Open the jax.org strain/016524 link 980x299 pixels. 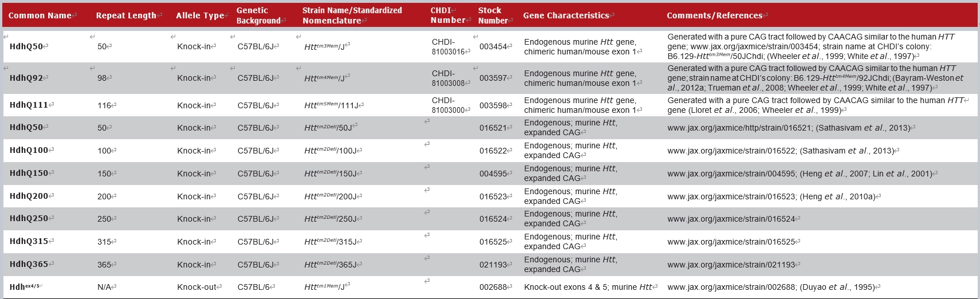point(731,219)
